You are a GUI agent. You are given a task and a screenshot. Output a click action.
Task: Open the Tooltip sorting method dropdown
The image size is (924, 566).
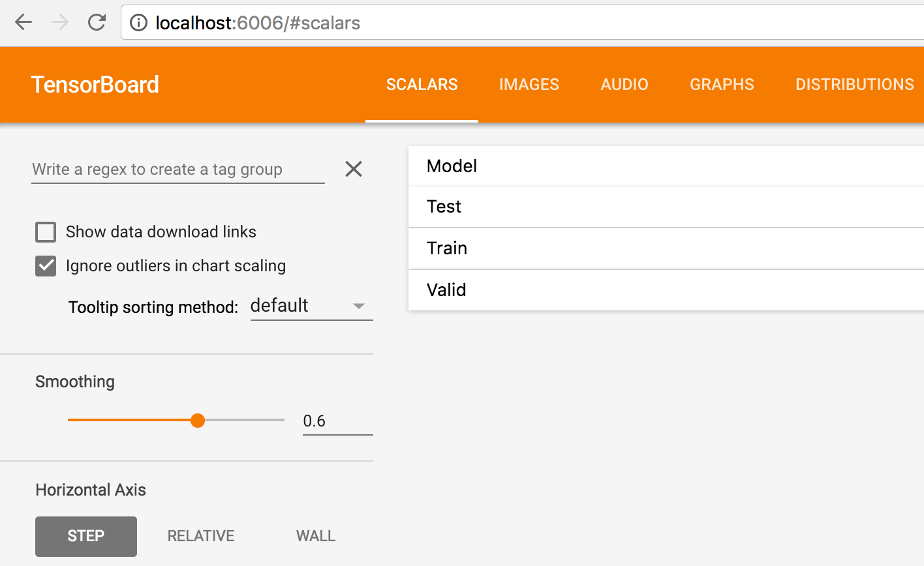(311, 306)
